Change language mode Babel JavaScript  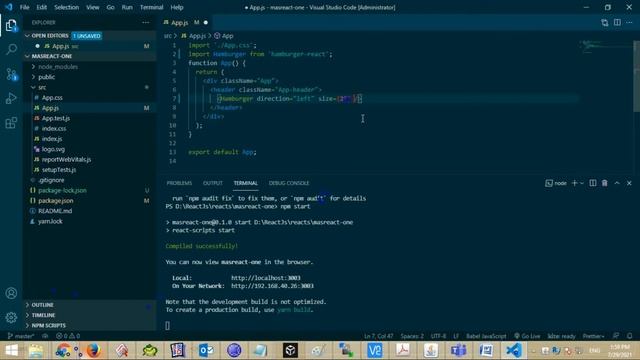pos(486,336)
